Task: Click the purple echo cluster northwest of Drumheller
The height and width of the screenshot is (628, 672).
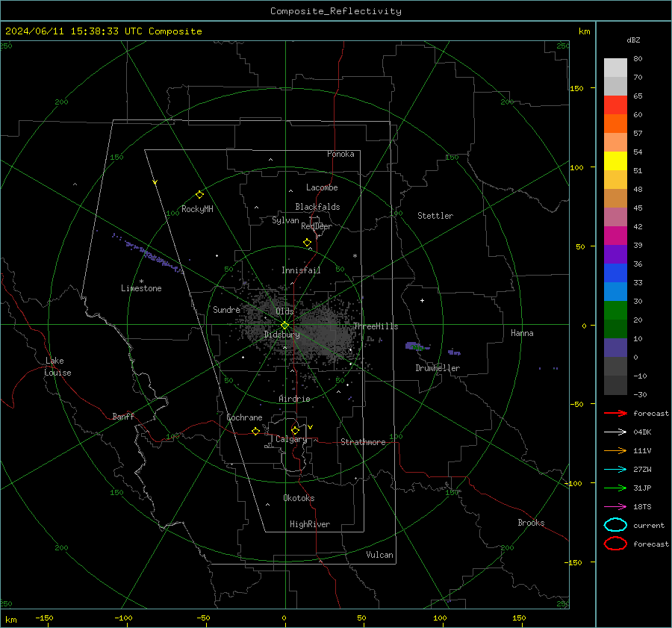Action: tap(417, 346)
